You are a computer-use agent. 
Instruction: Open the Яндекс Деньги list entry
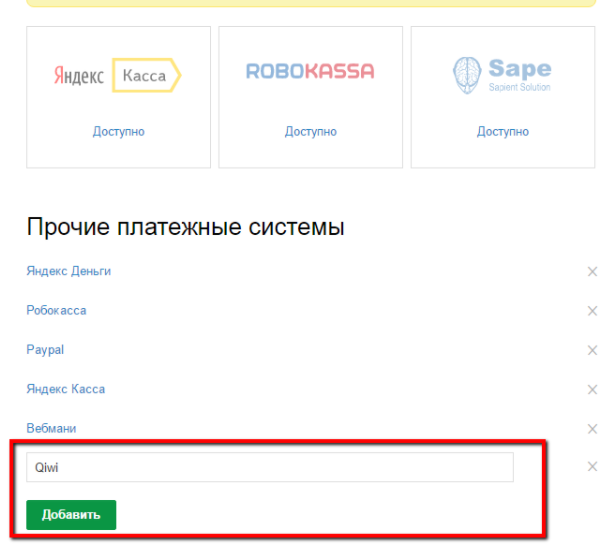(x=69, y=271)
